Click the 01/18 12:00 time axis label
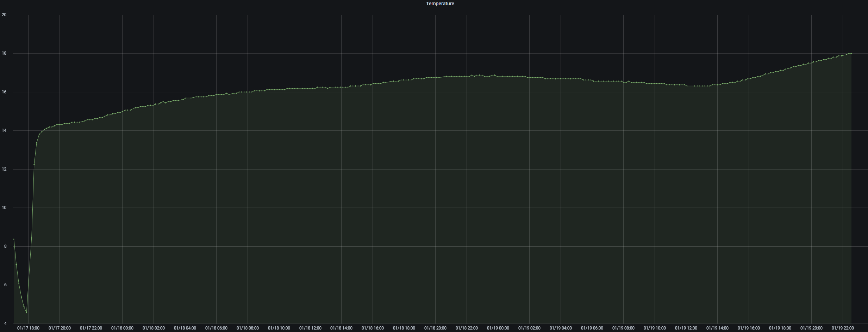The width and height of the screenshot is (868, 332). 310,328
